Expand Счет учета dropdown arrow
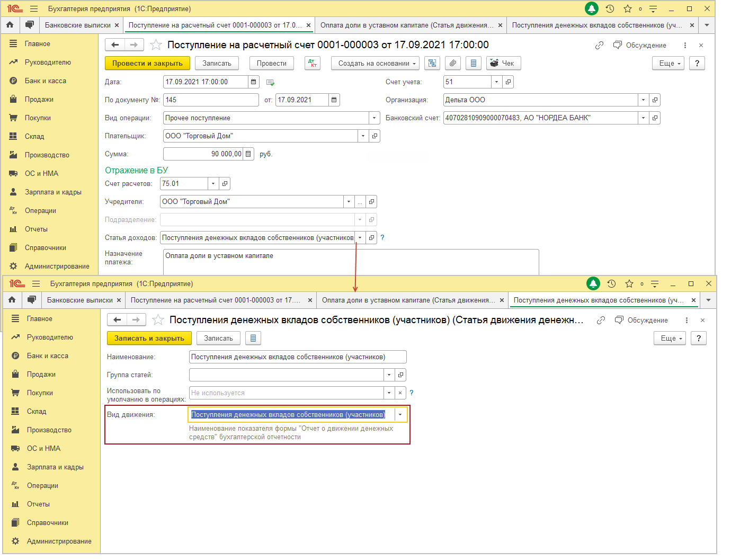Viewport: 731px width, 560px height. point(496,82)
